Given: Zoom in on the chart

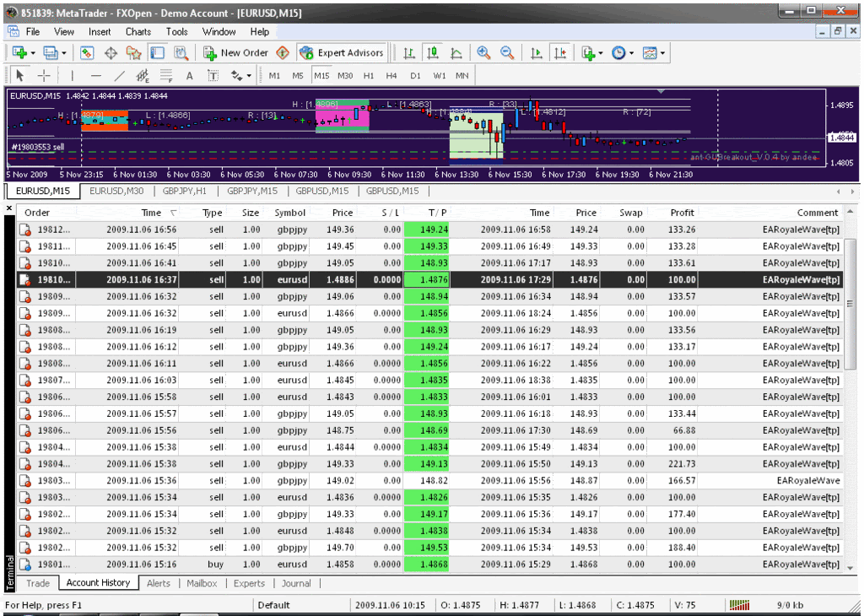Looking at the screenshot, I should [483, 53].
